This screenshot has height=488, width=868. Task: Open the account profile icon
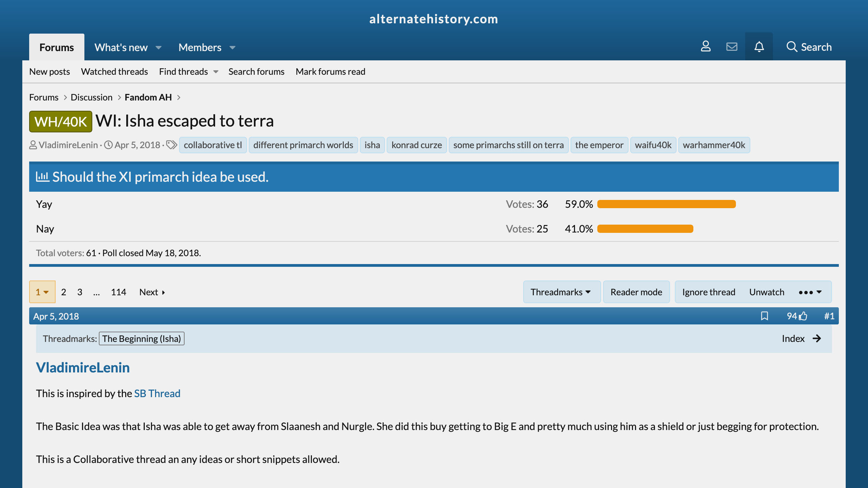(705, 47)
